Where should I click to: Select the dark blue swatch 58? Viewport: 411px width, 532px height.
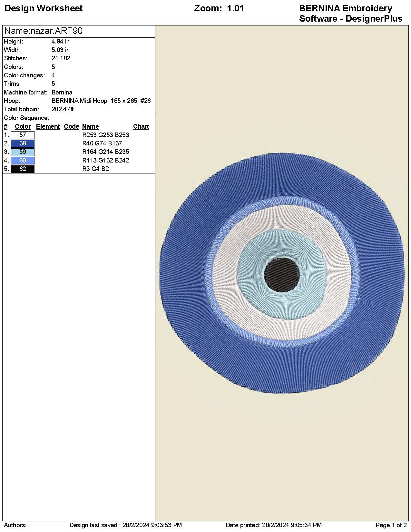pos(23,143)
